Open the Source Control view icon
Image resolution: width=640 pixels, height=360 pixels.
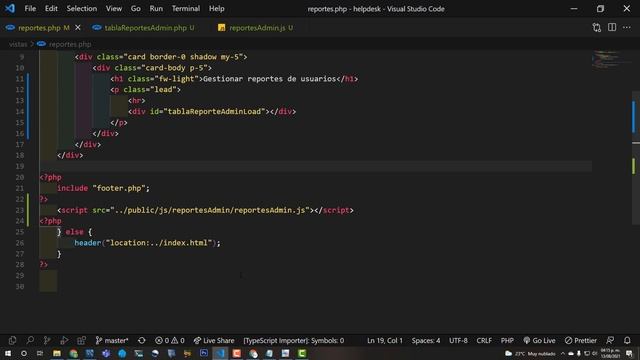47,340
